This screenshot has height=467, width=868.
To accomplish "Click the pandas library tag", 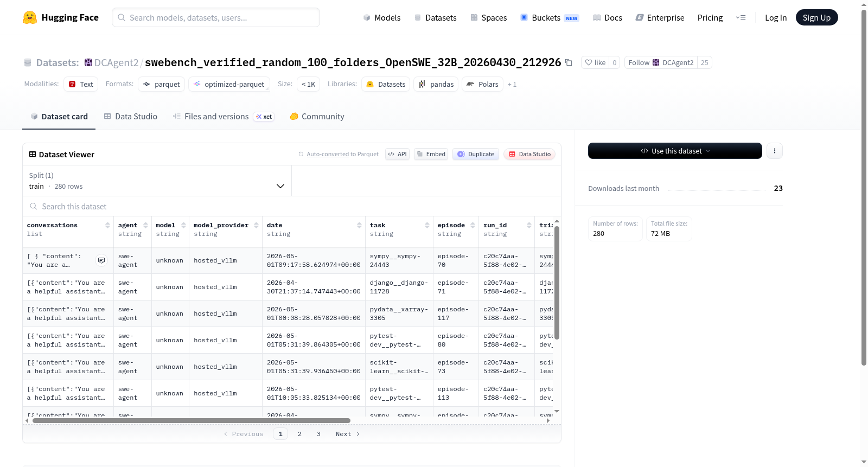I will coord(436,84).
